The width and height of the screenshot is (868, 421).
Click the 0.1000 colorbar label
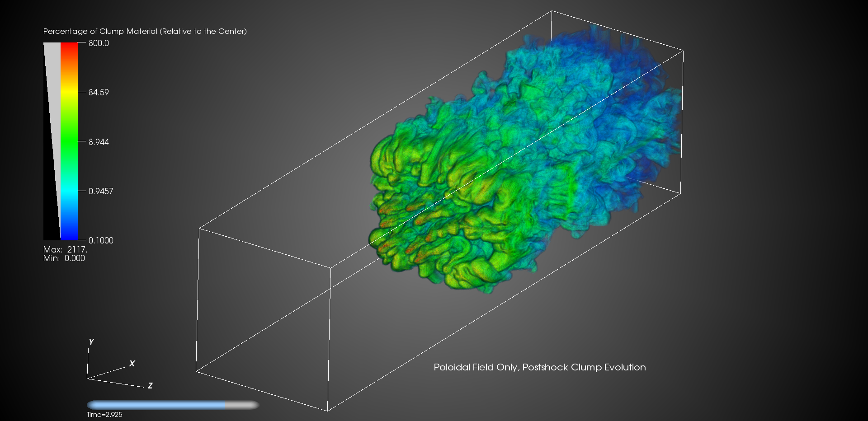pos(101,240)
